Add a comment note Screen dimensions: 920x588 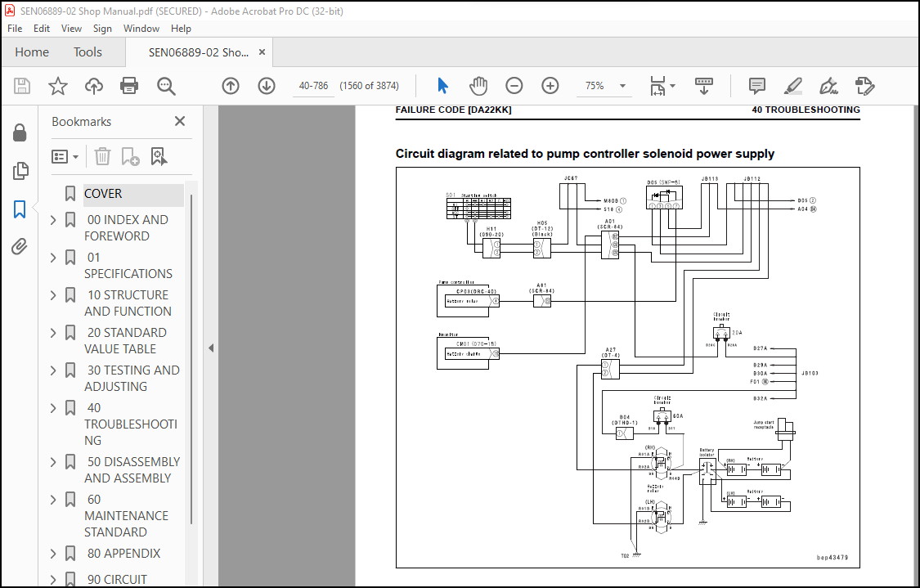click(757, 86)
